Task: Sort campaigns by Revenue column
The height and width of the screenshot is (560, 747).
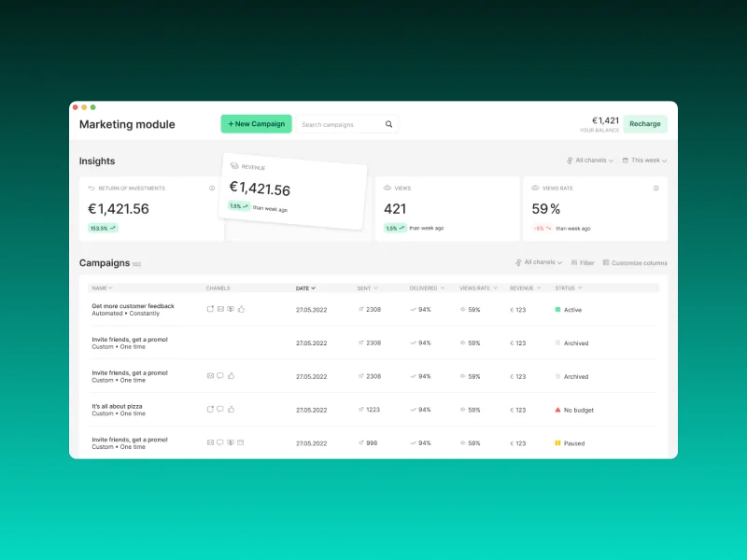Action: coord(525,288)
